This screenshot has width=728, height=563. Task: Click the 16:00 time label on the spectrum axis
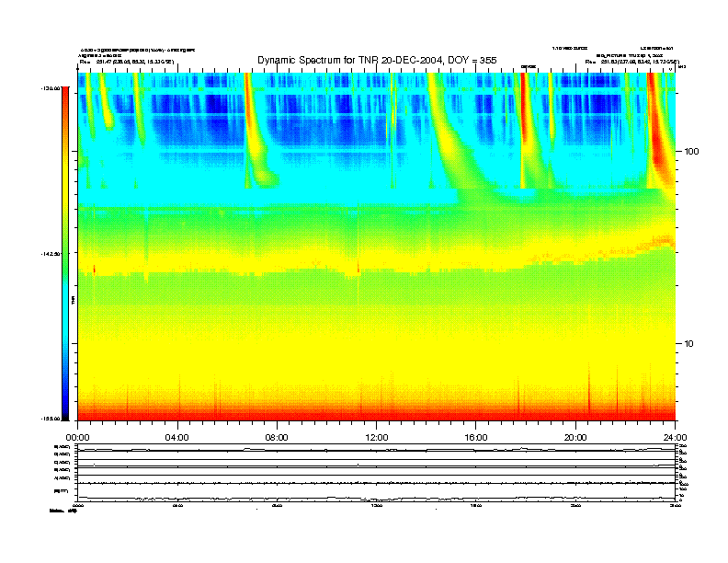pos(476,438)
